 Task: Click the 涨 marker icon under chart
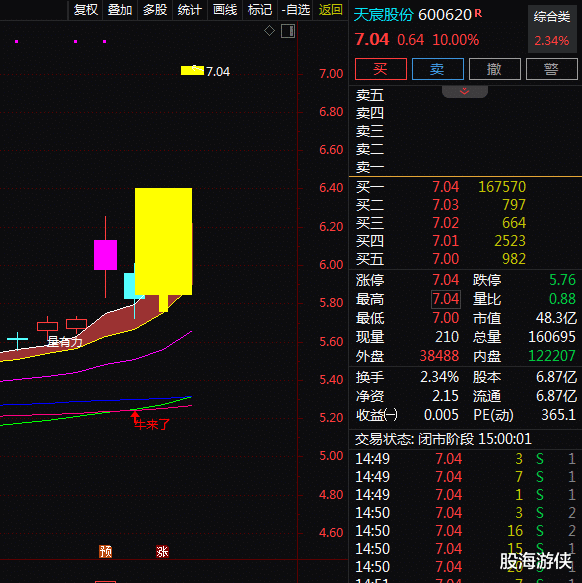[162, 551]
